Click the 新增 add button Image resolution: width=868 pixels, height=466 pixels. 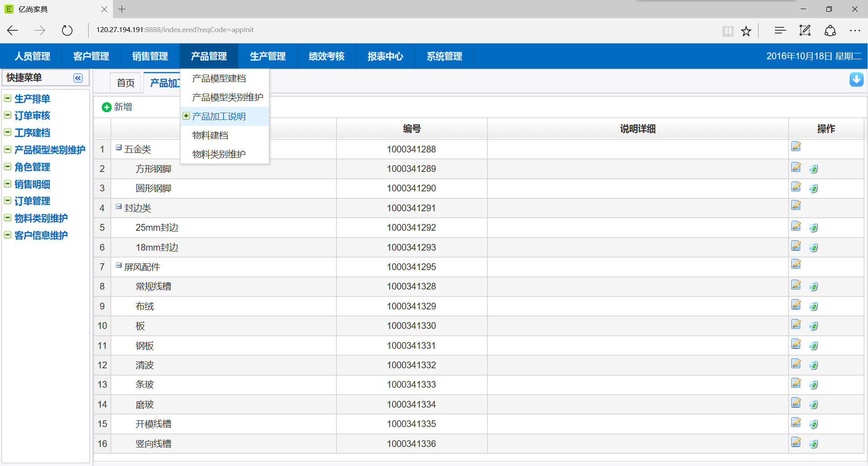(117, 107)
